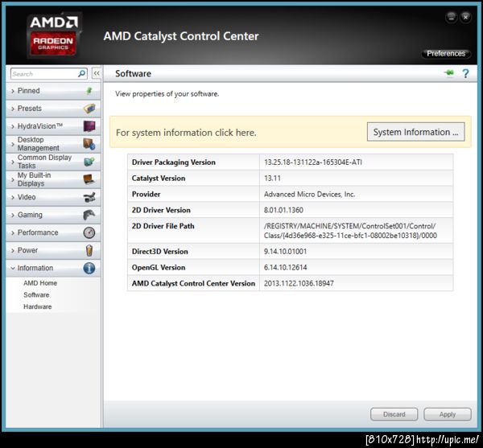Click the Power battery icon
483x448 pixels.
(x=89, y=250)
